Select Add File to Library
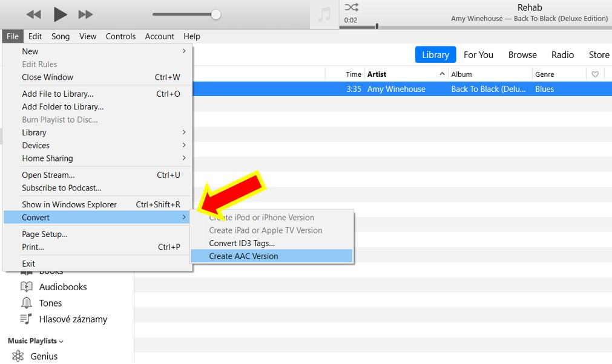612x364 pixels. click(97, 94)
